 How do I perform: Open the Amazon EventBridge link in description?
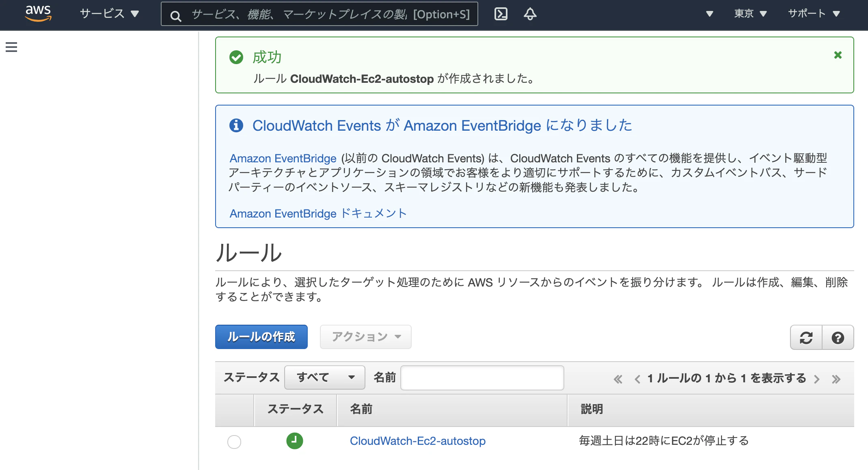283,158
